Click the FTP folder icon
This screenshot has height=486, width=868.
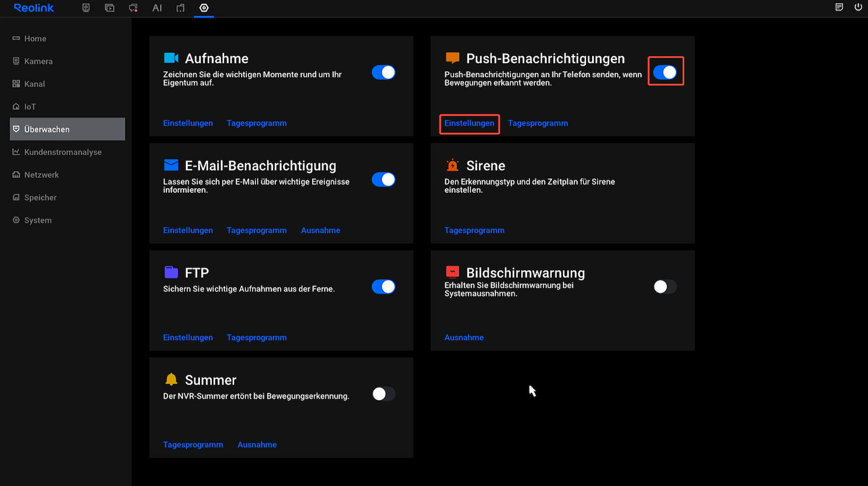click(x=171, y=272)
